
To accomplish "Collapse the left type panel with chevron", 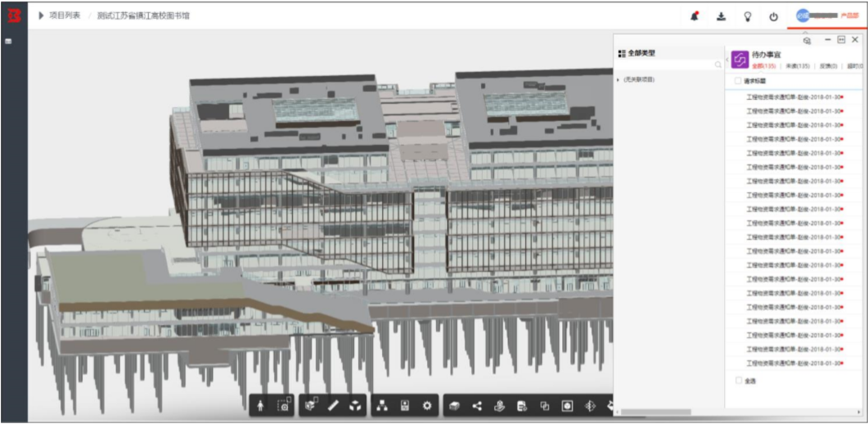I will tap(726, 59).
